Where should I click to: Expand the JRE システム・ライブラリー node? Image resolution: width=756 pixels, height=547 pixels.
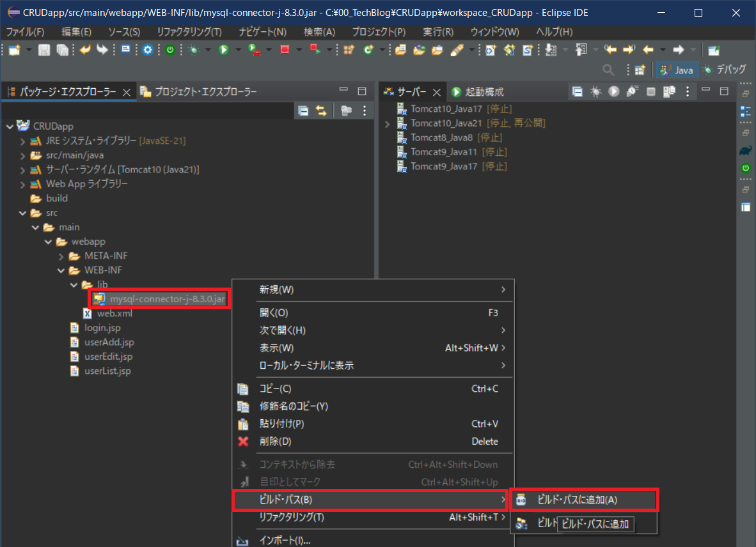22,141
